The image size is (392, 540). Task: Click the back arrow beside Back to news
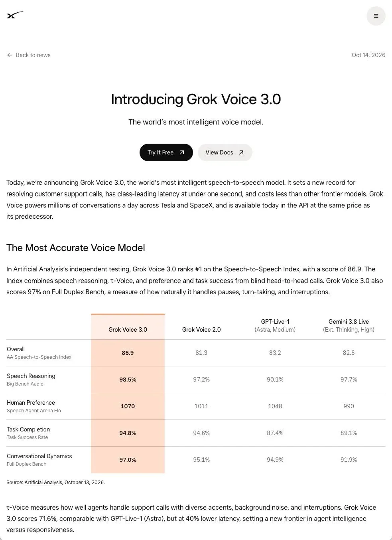point(10,55)
